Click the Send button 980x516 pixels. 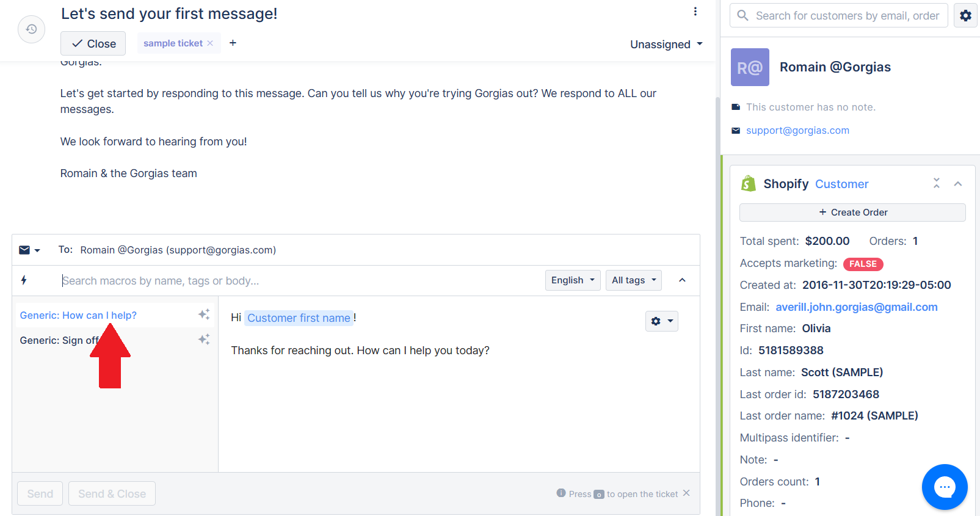point(40,493)
